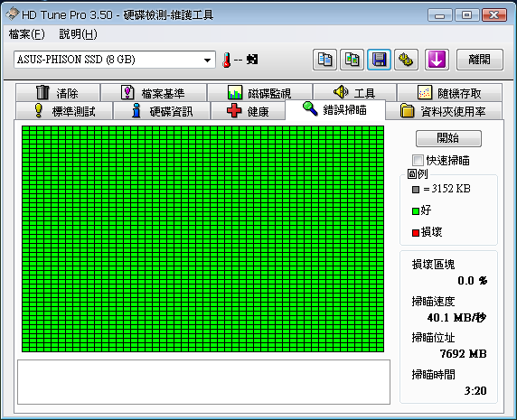Enable the 快速掃瞄 quick scan checkbox
Viewport: 517px width, 420px height.
point(418,161)
